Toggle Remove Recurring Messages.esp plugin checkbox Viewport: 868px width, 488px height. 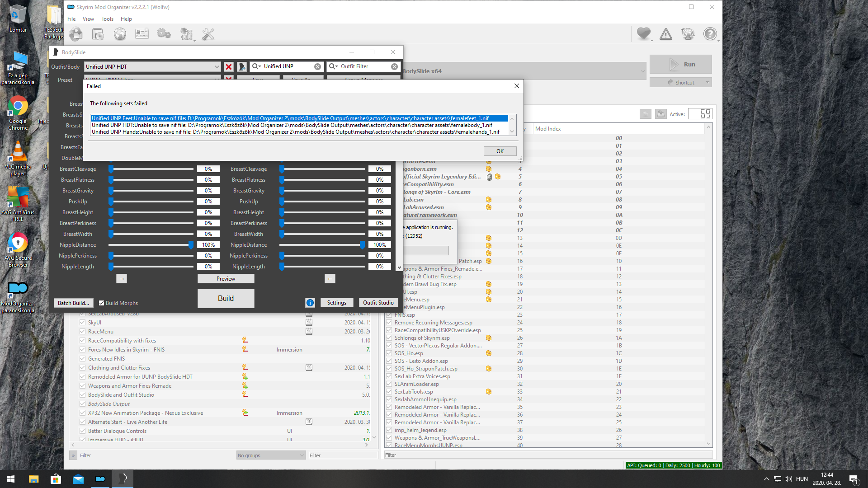[389, 323]
